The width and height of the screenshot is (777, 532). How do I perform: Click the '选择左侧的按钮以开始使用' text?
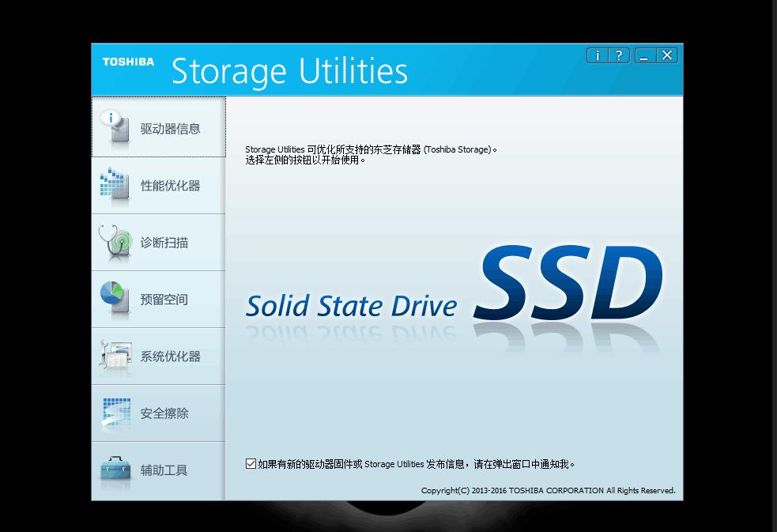pos(305,160)
